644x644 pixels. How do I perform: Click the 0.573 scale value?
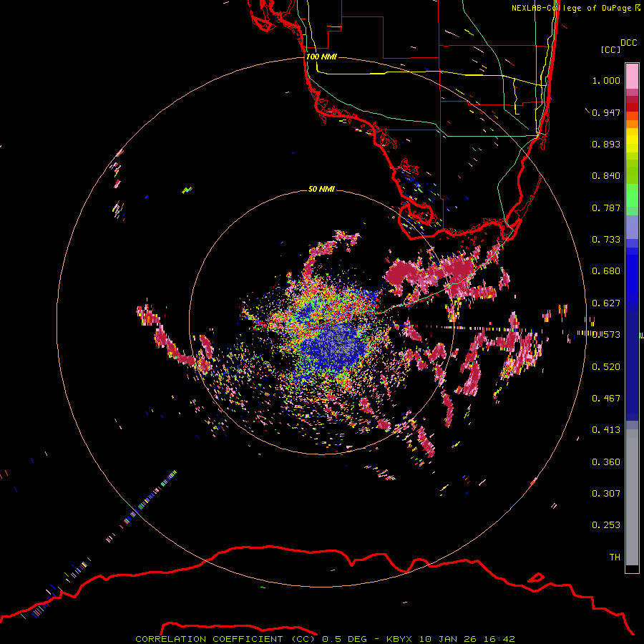(606, 335)
